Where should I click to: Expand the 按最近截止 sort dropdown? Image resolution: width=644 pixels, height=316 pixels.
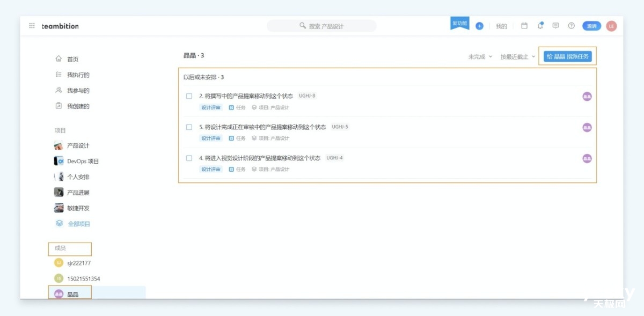tap(517, 57)
